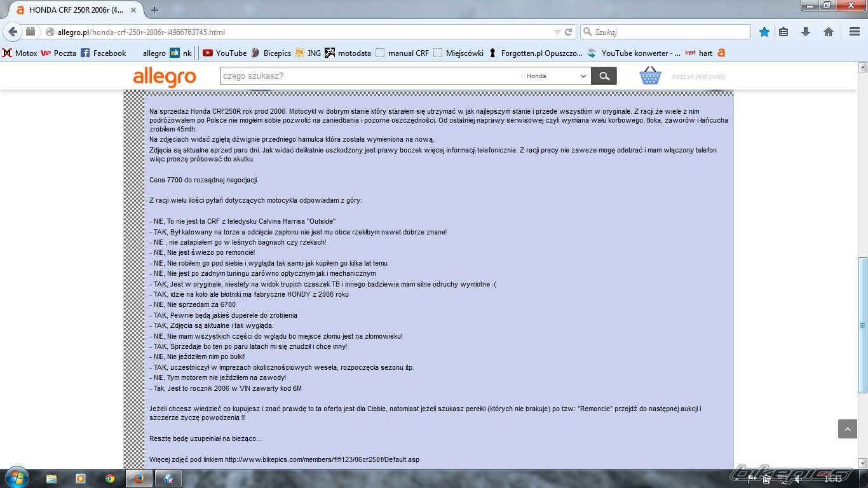Click the line 'TAK, Zdjęcia są aktualne i tak wygląda.'
The width and height of the screenshot is (868, 488).
(212, 326)
